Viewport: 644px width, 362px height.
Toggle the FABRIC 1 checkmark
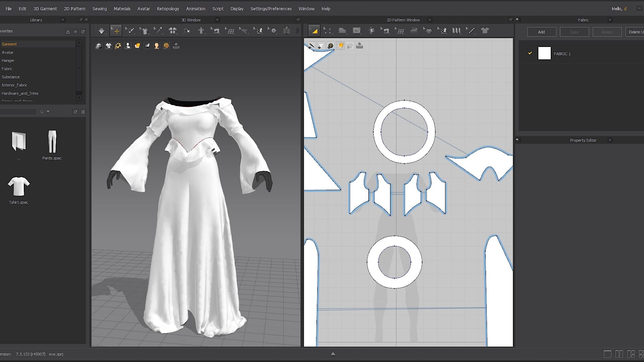click(x=530, y=53)
